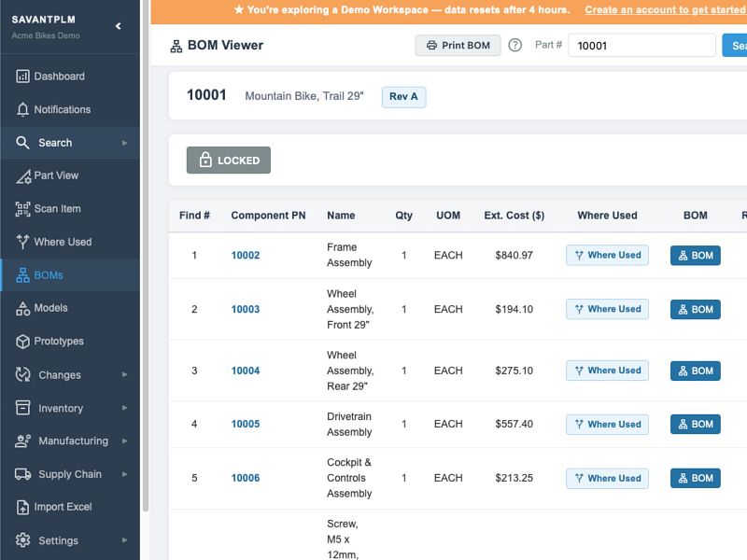This screenshot has height=560, width=747.
Task: Click Where Used for Cockpit & Controls
Action: [x=608, y=478]
